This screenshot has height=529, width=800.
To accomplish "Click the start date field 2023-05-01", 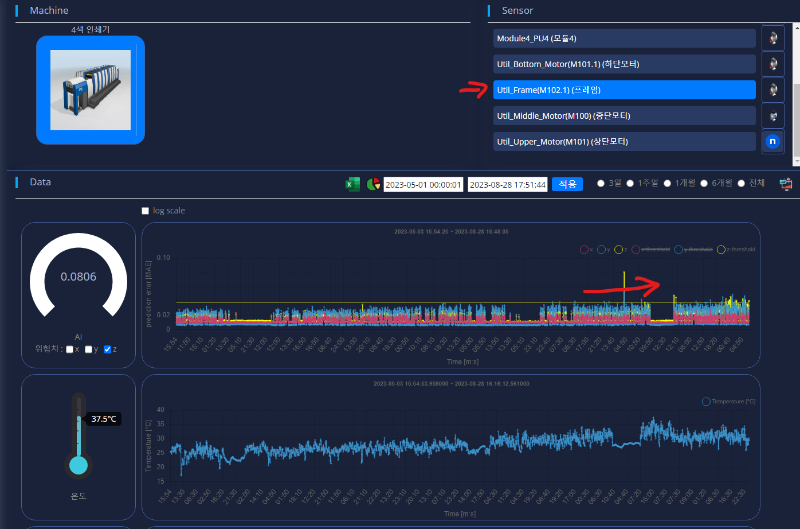I will tap(423, 185).
